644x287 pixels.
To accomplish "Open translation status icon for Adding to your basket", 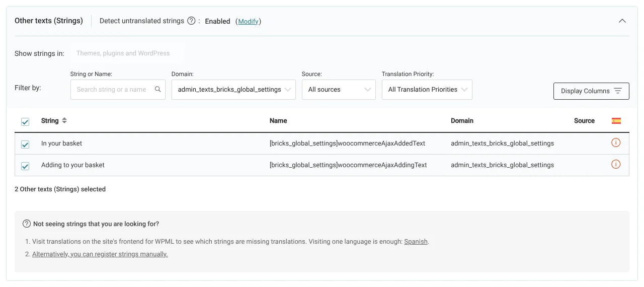I will click(x=616, y=165).
